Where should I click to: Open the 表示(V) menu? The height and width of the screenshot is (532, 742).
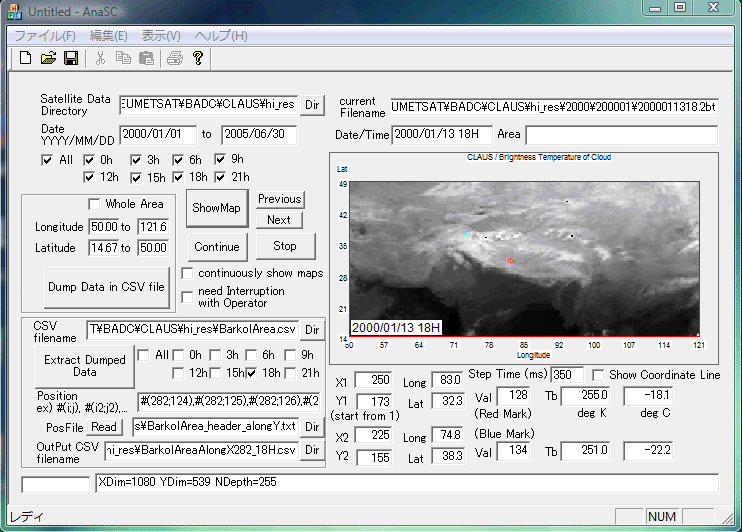point(161,35)
